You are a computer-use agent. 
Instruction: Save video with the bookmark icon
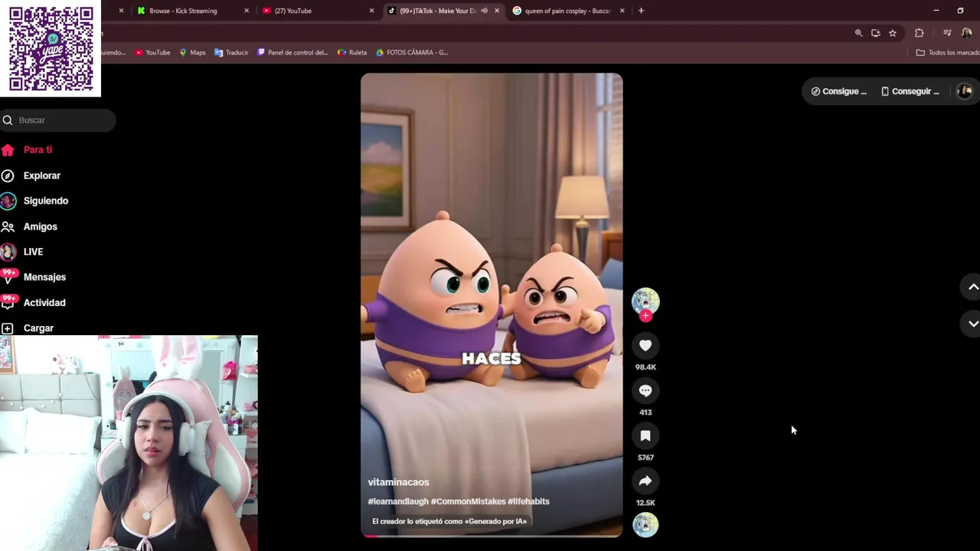click(645, 436)
